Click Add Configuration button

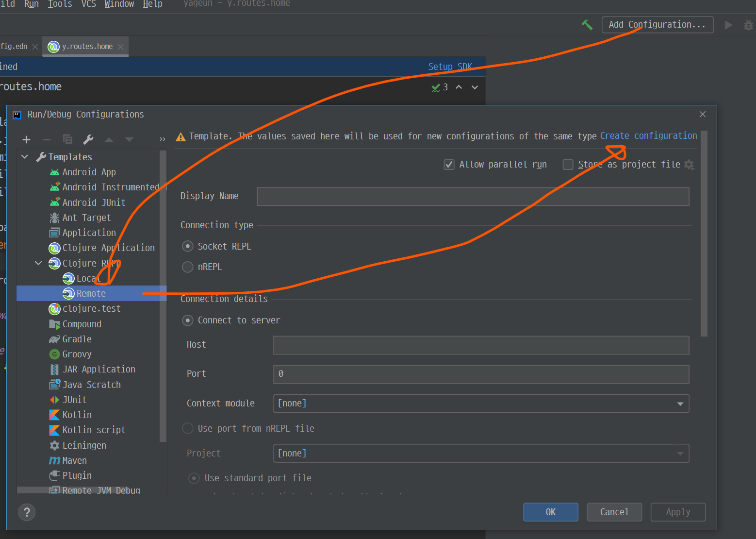[657, 25]
